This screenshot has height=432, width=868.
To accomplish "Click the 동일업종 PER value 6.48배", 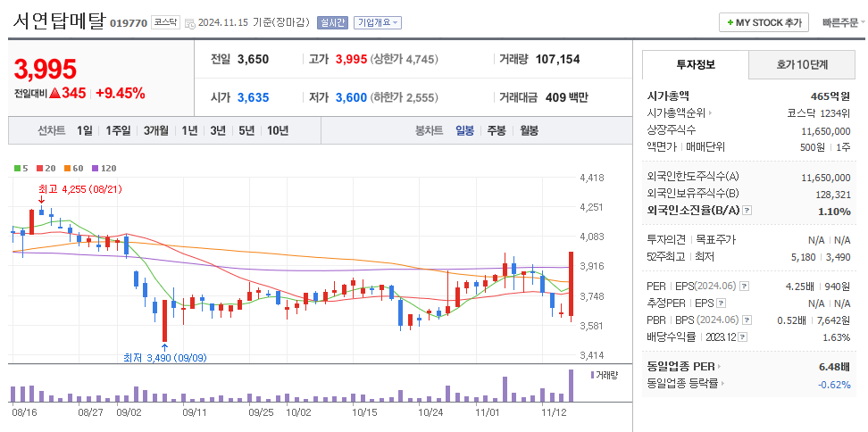I will (x=834, y=366).
